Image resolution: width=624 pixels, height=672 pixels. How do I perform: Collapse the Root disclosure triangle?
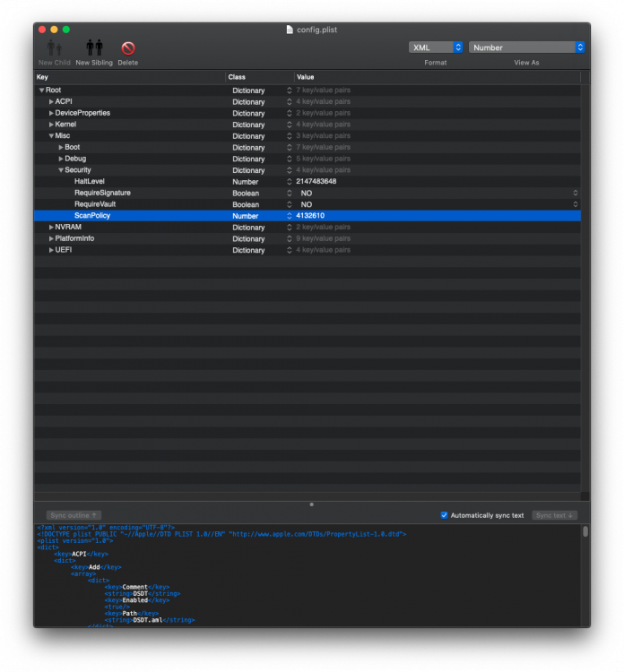pyautogui.click(x=41, y=90)
